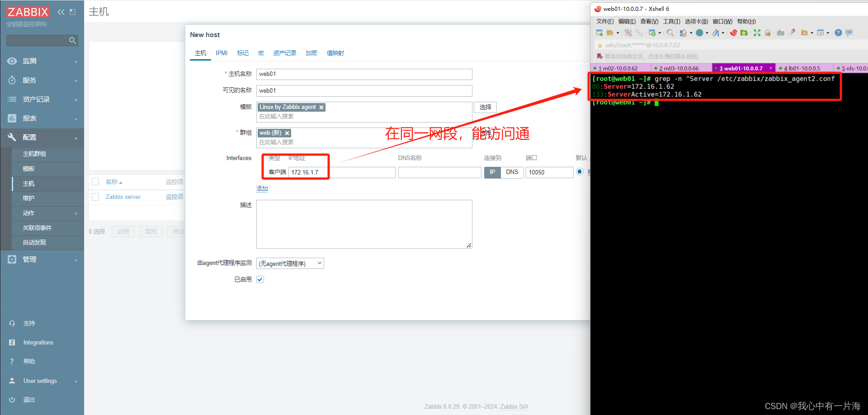Open the 值映射 tab in New host

coord(335,53)
